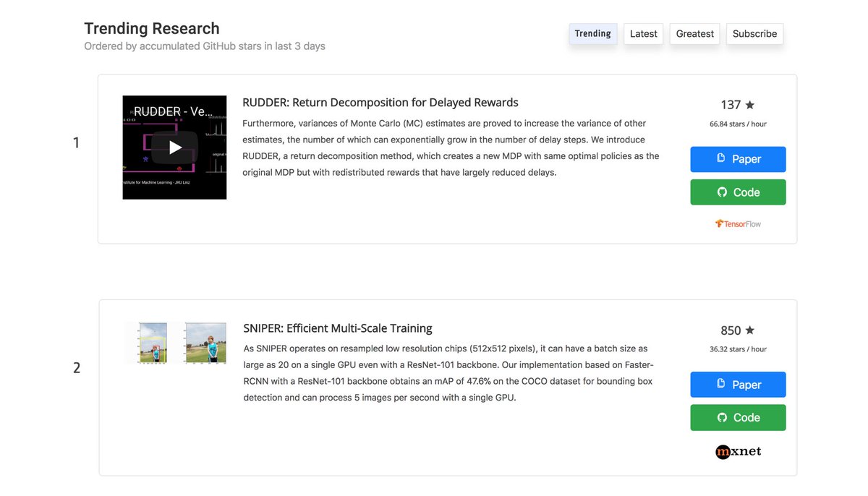Click the first SNIPER preview image

click(147, 341)
